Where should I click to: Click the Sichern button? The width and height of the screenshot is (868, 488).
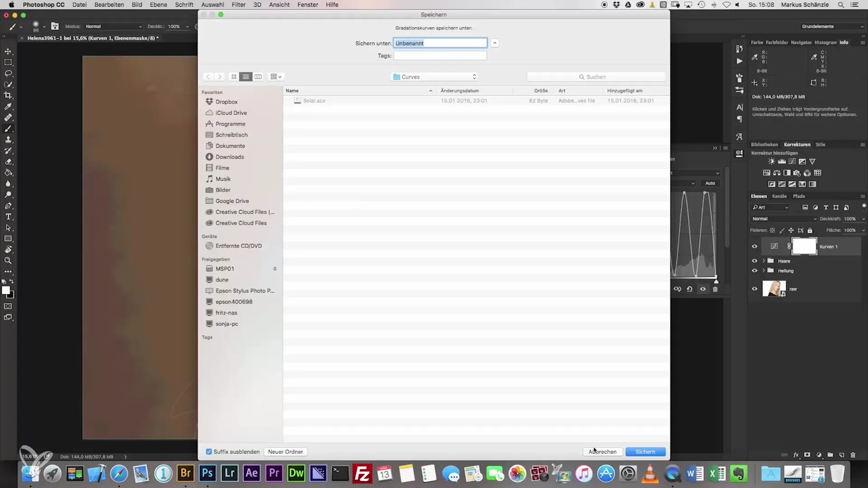(645, 452)
